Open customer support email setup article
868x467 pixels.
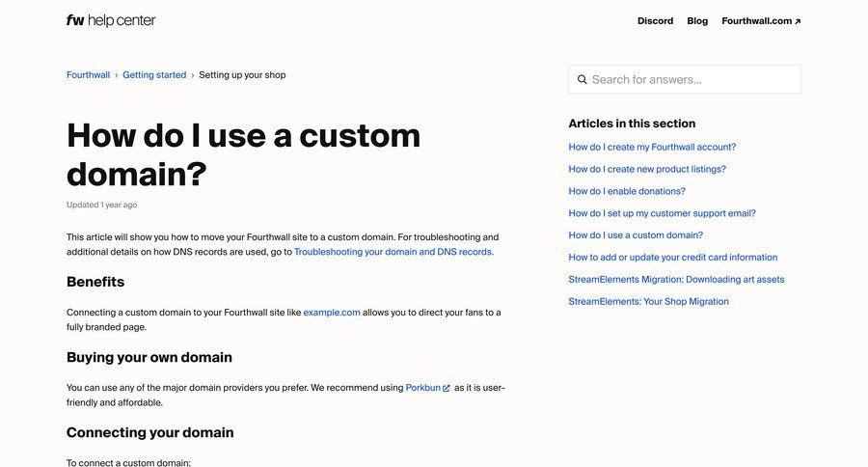[x=662, y=213]
